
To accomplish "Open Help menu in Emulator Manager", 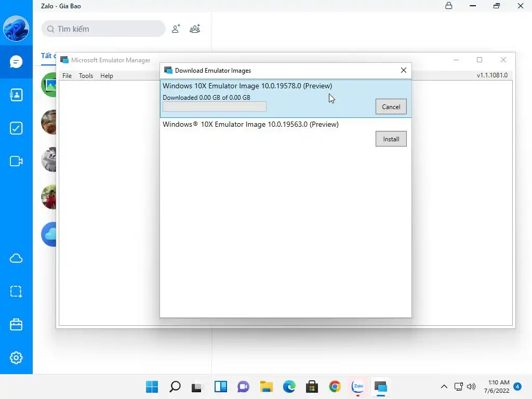I will (x=107, y=76).
